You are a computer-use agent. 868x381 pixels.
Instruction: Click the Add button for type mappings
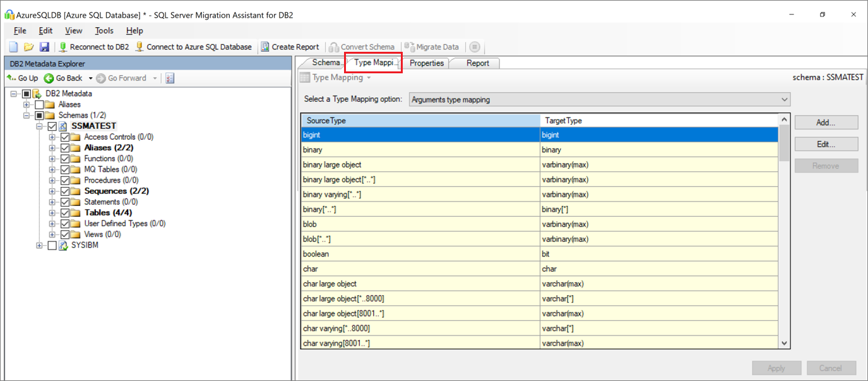tap(826, 122)
